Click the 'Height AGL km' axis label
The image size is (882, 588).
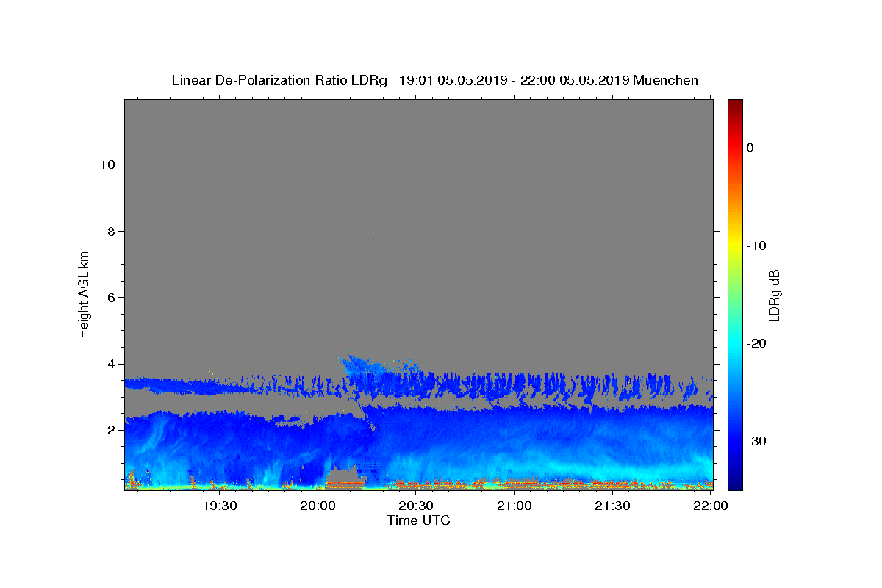(85, 293)
